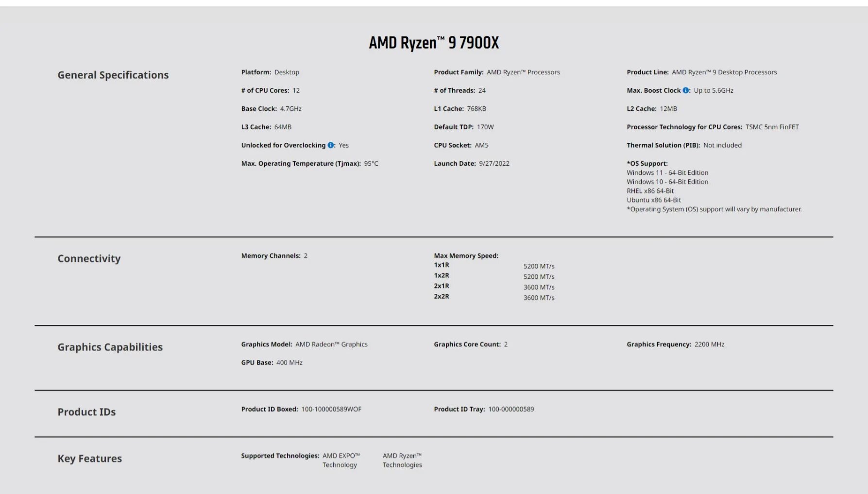Click the Default TDP 170W entry
868x494 pixels.
(x=464, y=127)
